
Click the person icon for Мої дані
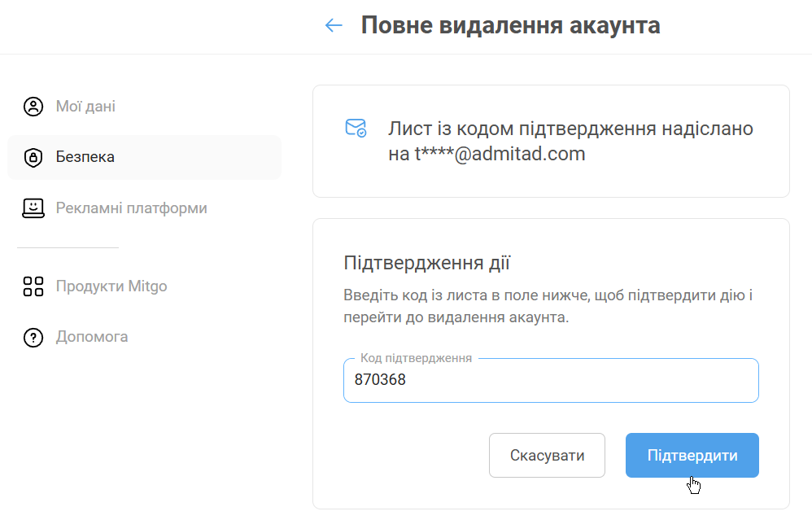coord(33,107)
